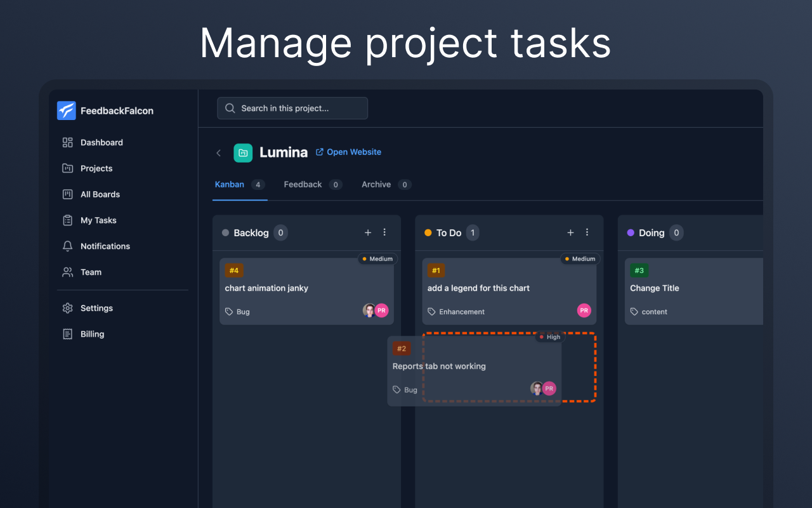
Task: Open Billing from the sidebar
Action: 68,334
